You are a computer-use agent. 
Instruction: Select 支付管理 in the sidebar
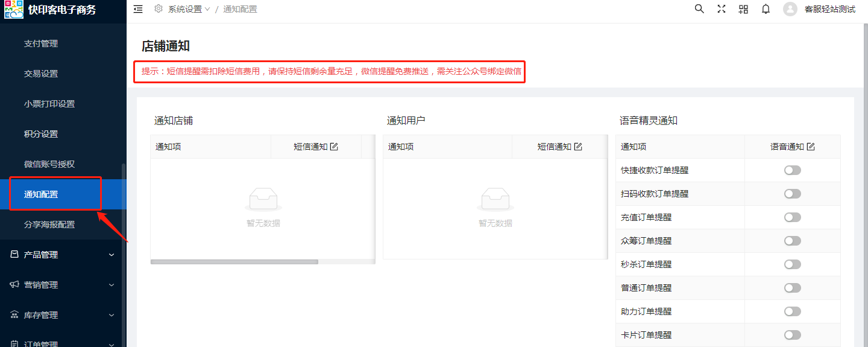(41, 43)
